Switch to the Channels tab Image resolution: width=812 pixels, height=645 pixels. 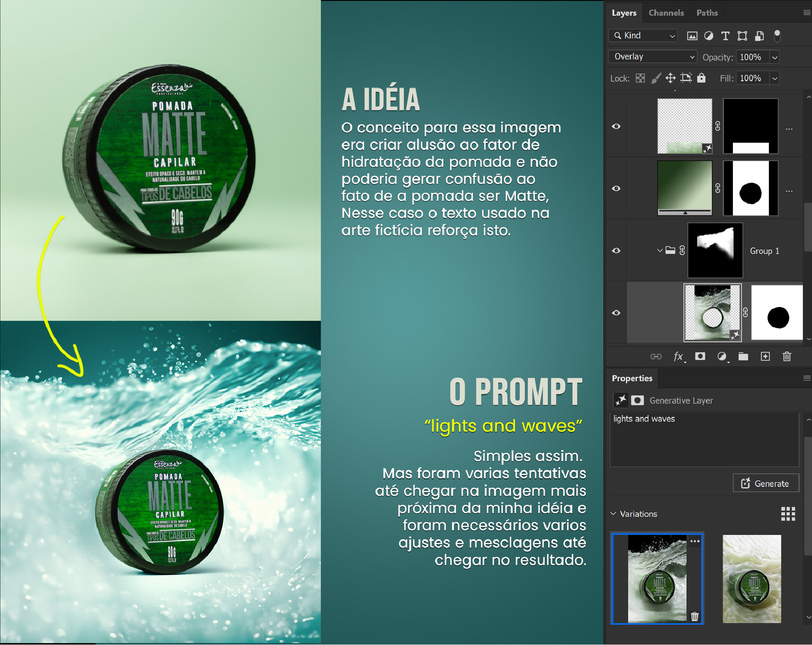click(x=666, y=13)
